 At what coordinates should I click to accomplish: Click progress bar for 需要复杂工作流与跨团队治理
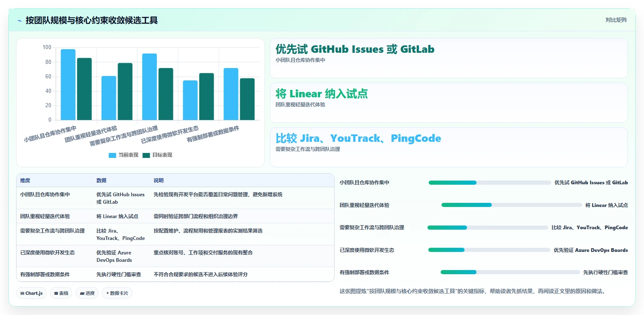[488, 228]
